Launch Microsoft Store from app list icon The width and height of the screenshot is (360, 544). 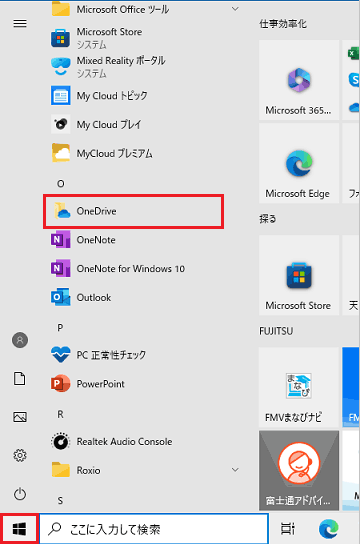[x=61, y=38]
